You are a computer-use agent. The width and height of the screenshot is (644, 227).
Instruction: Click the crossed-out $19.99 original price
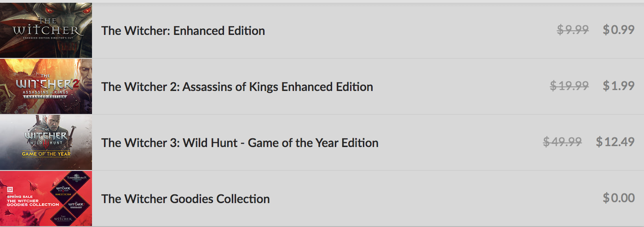[x=569, y=86]
